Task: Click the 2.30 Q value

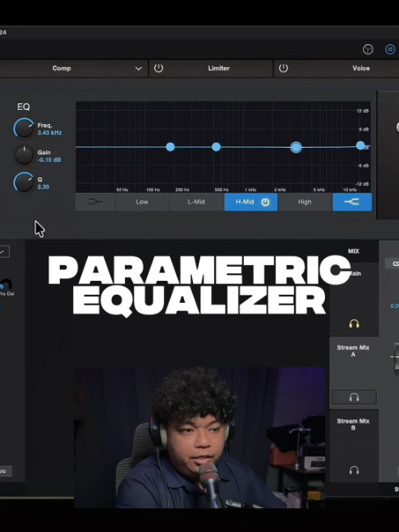Action: 44,187
